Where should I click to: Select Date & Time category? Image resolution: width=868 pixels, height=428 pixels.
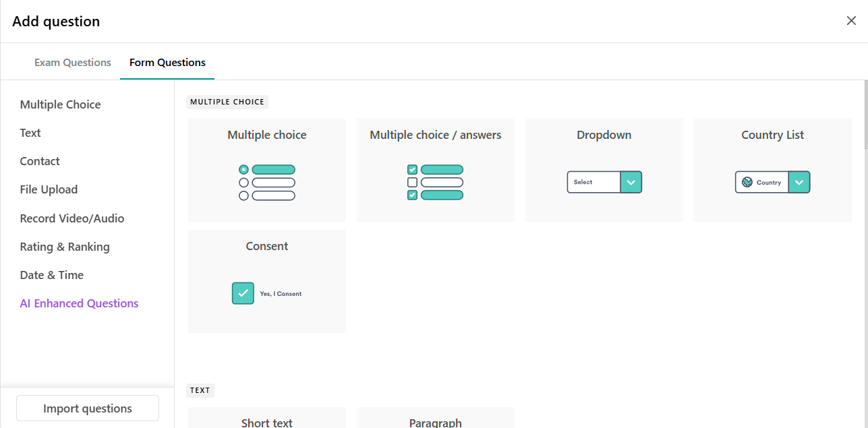pyautogui.click(x=52, y=275)
